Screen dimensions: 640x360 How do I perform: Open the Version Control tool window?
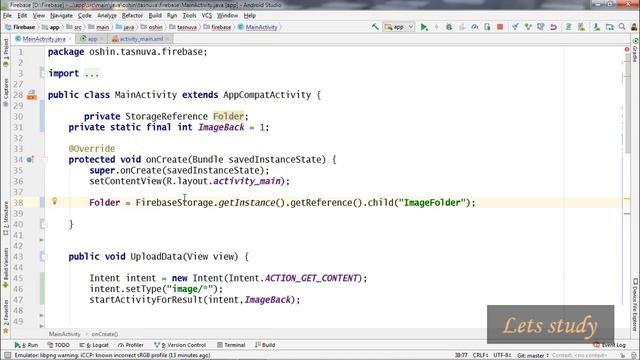[180, 345]
